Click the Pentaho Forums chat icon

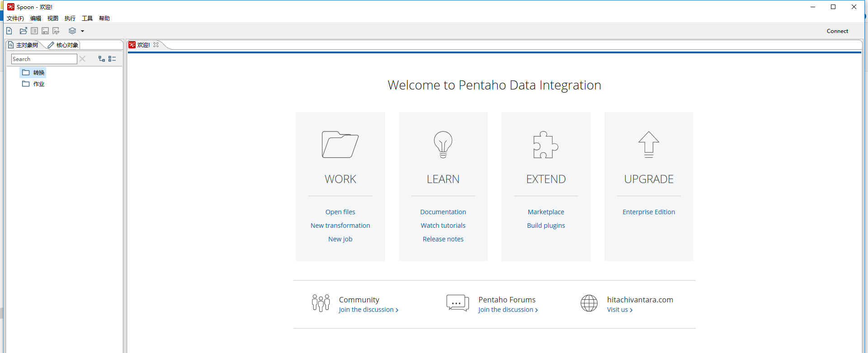458,303
